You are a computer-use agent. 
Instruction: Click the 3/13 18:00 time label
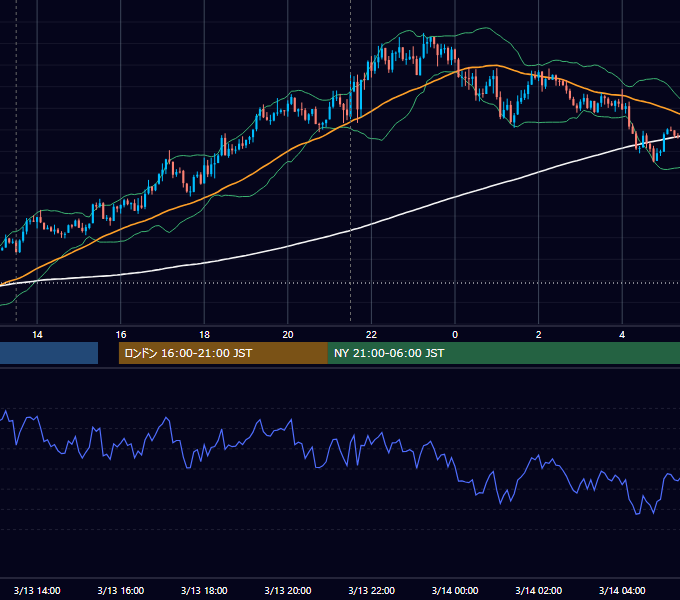tap(204, 590)
